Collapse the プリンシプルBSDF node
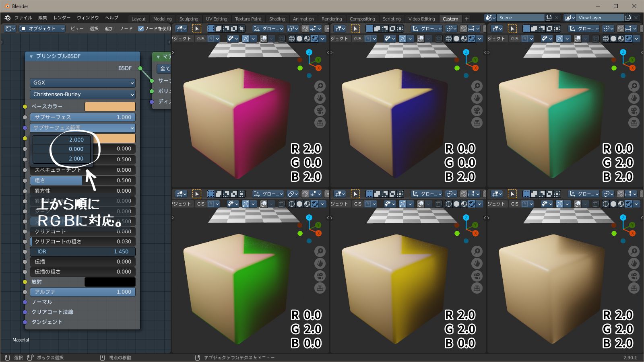 click(x=31, y=56)
